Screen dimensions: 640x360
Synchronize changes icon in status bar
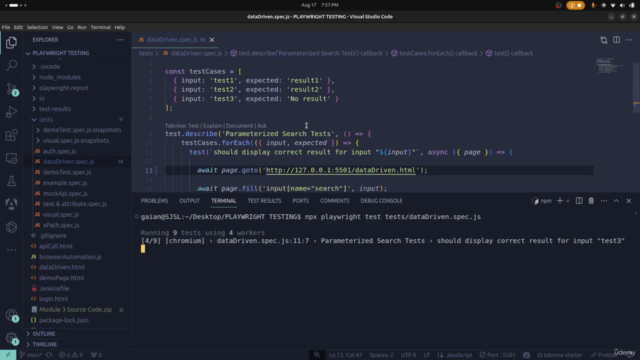(x=49, y=355)
